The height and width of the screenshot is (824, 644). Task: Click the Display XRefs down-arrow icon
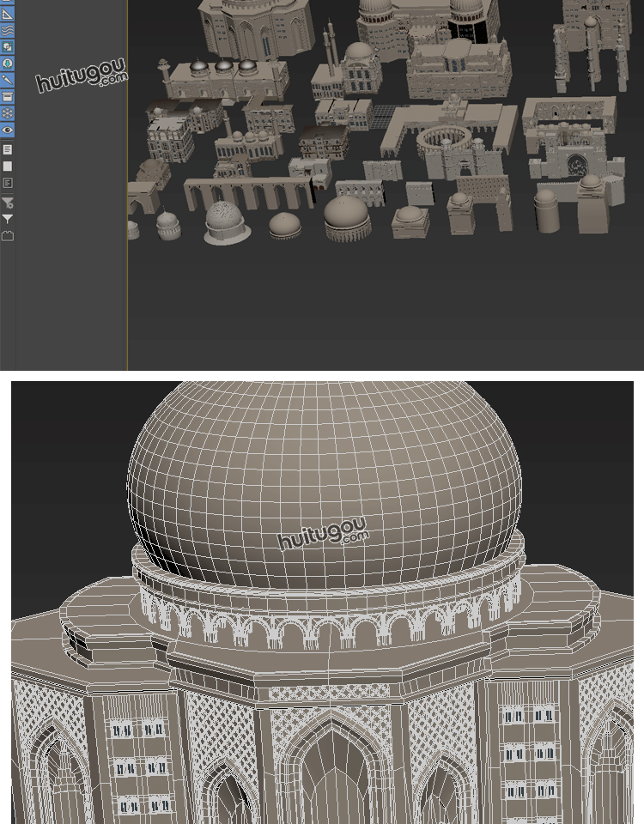[7, 63]
